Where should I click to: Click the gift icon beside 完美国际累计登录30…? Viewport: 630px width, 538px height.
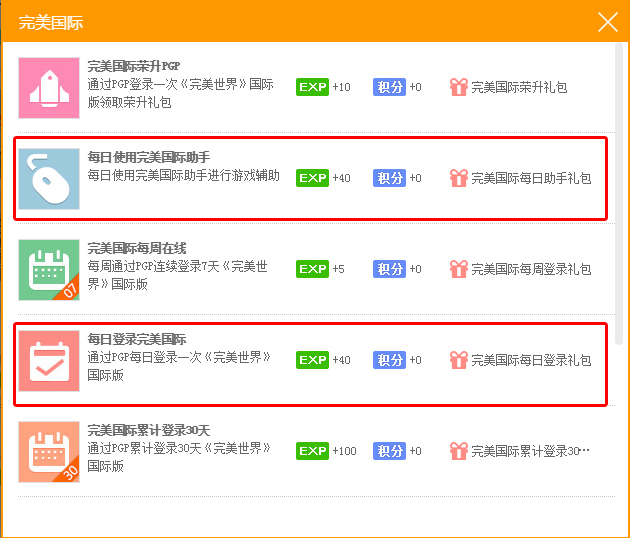pyautogui.click(x=459, y=451)
